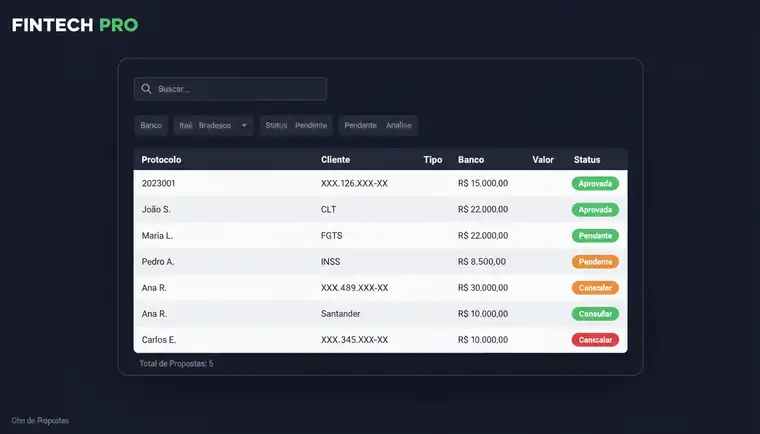This screenshot has width=760, height=434.
Task: Select the Pendente Analise filter chip
Action: pos(378,125)
